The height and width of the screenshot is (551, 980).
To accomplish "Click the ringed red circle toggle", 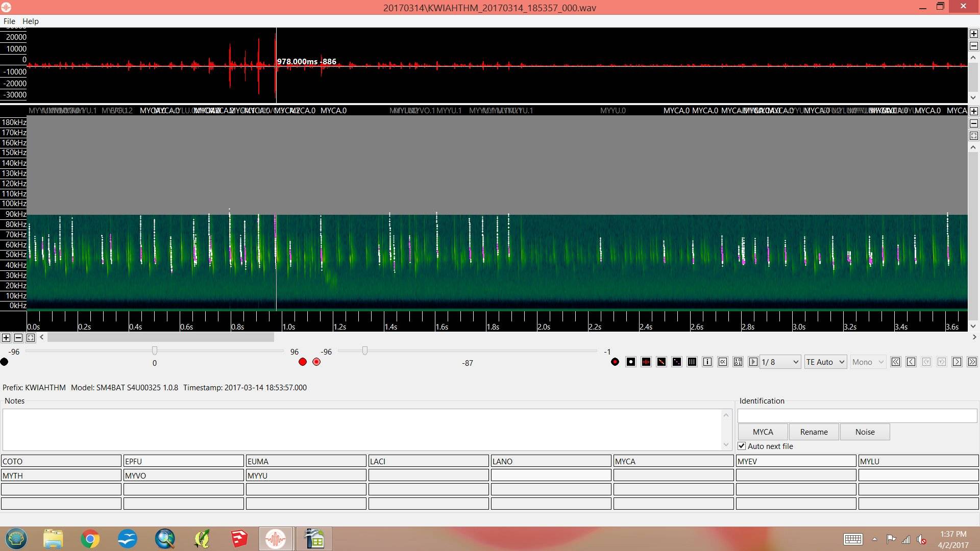I will [x=316, y=362].
